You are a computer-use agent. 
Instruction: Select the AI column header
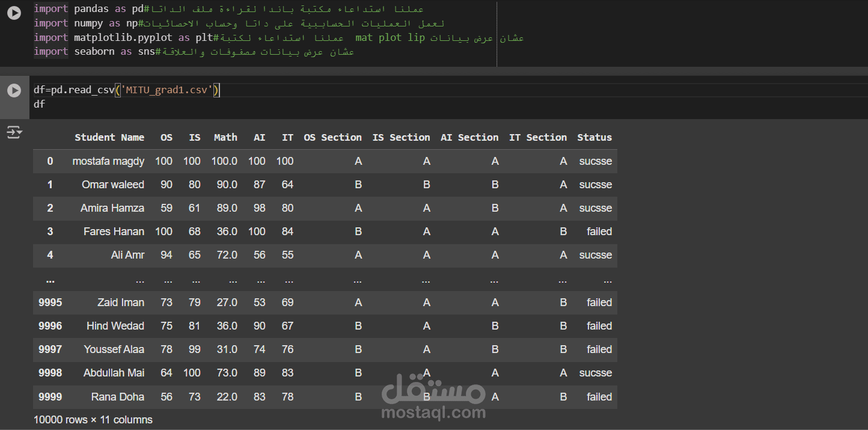pyautogui.click(x=259, y=137)
